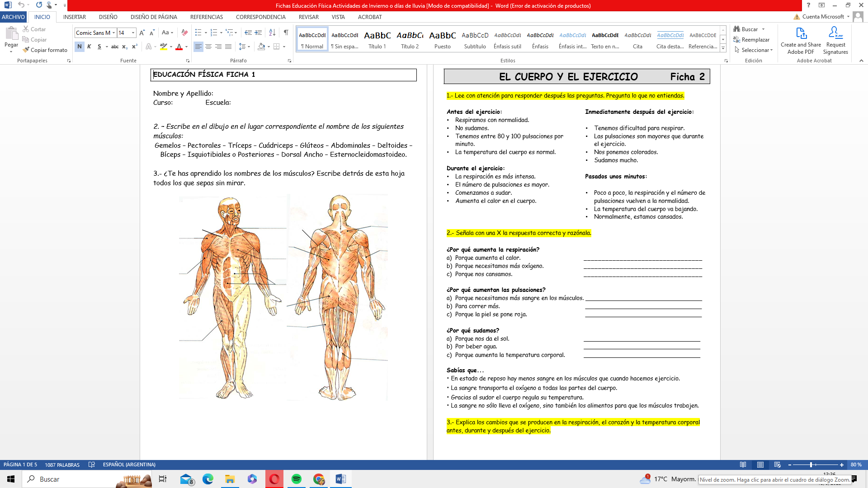
Task: Toggle bold formatting N
Action: click(80, 47)
